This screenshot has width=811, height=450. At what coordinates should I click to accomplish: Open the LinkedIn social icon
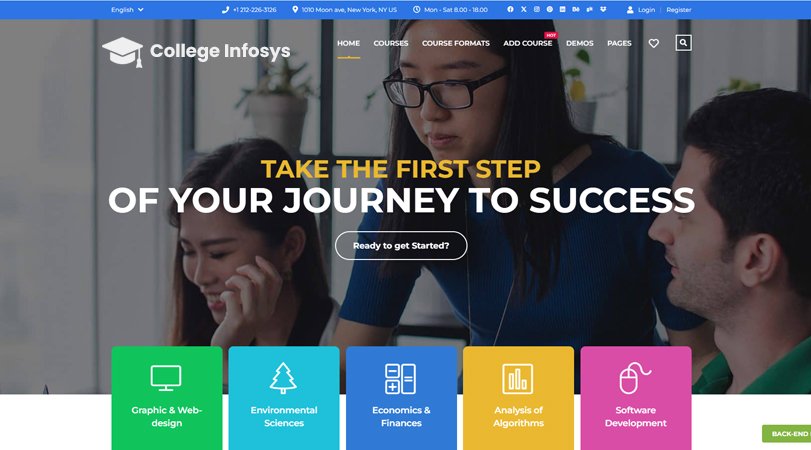point(562,9)
